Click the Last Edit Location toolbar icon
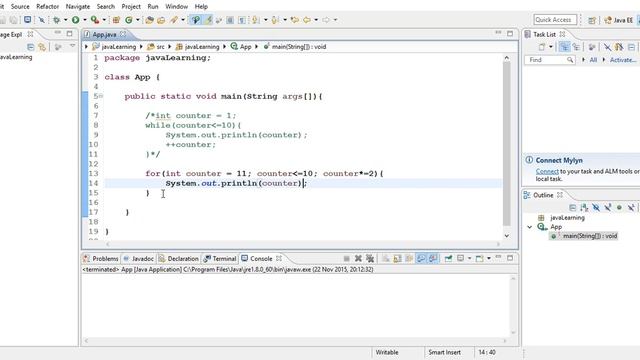Screen dimensions: 640x360 pyautogui.click(x=295, y=20)
